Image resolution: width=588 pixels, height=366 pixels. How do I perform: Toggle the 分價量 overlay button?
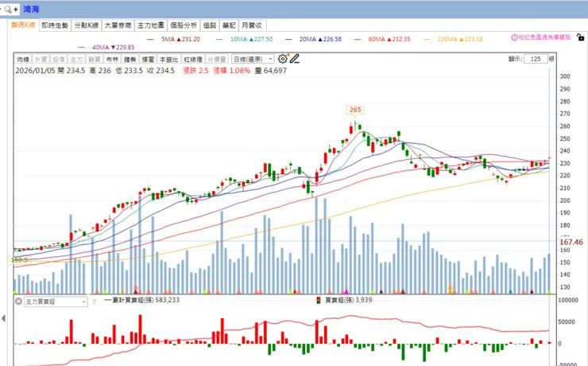217,60
